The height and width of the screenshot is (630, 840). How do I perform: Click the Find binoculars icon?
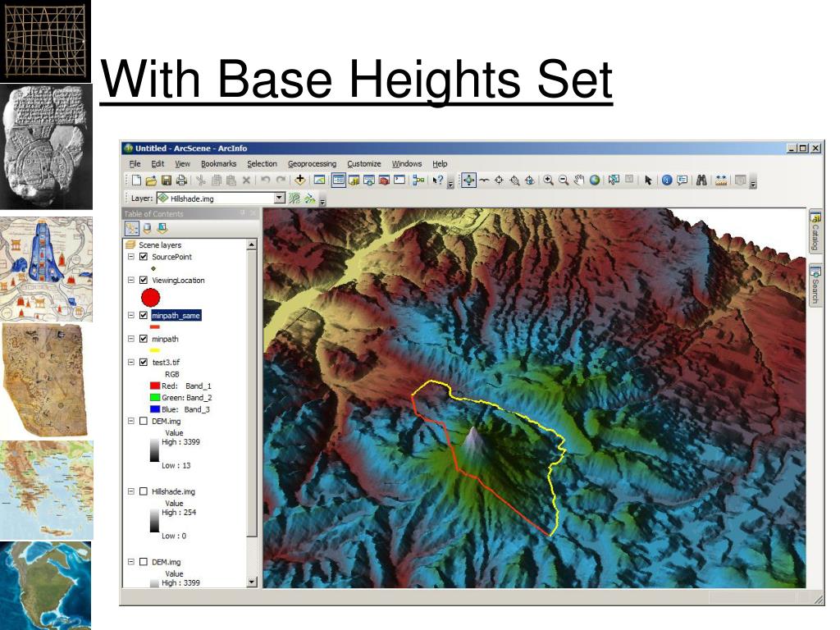click(x=701, y=180)
